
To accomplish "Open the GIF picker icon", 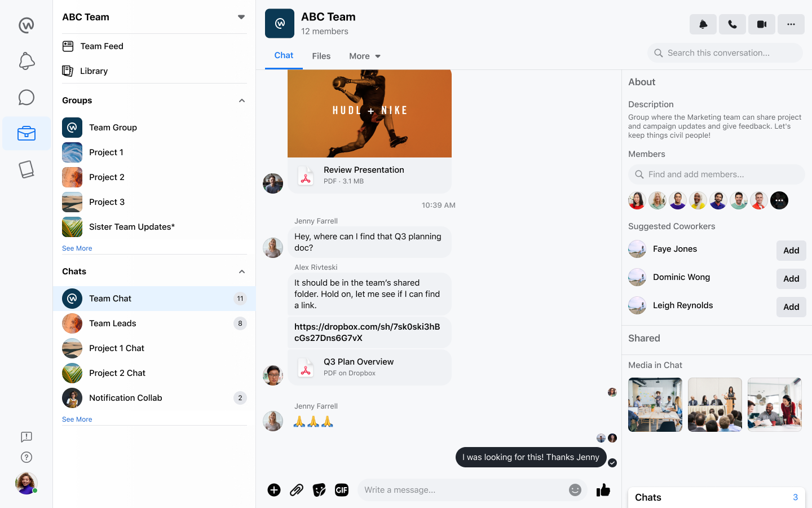I will coord(342,490).
